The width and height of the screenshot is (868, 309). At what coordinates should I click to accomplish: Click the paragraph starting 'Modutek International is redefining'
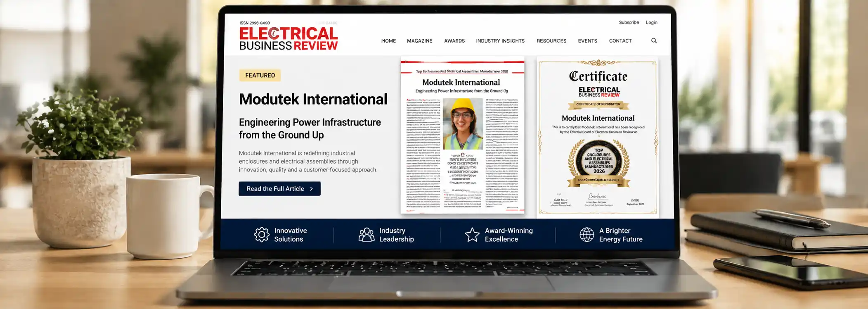pos(308,162)
